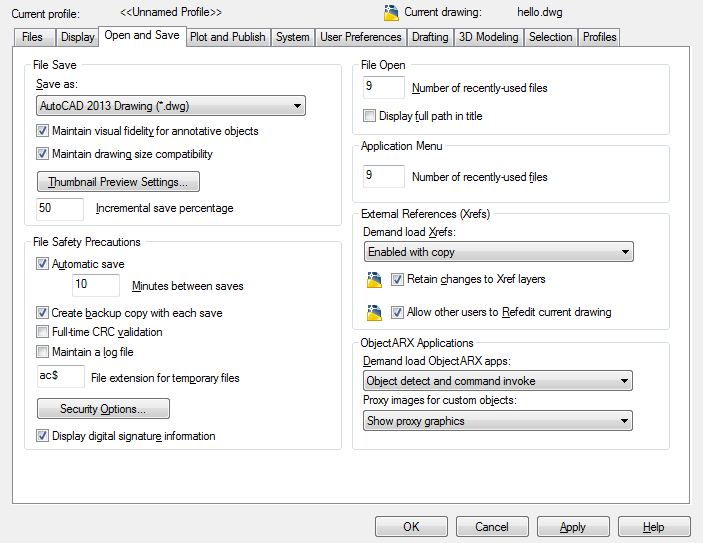This screenshot has width=703, height=543.
Task: Uncheck Create backup copy with each save
Action: [x=42, y=313]
